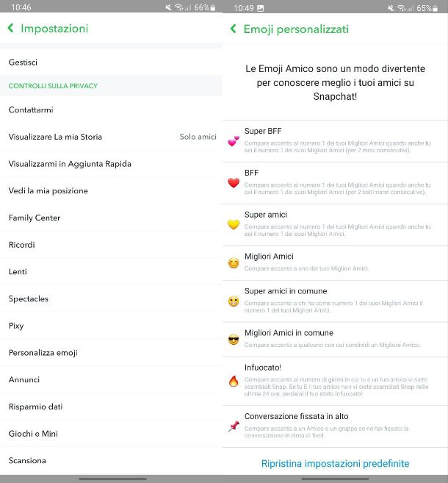Select the grimacing face Super amici in comune emoji
The image size is (448, 483).
pos(234,301)
